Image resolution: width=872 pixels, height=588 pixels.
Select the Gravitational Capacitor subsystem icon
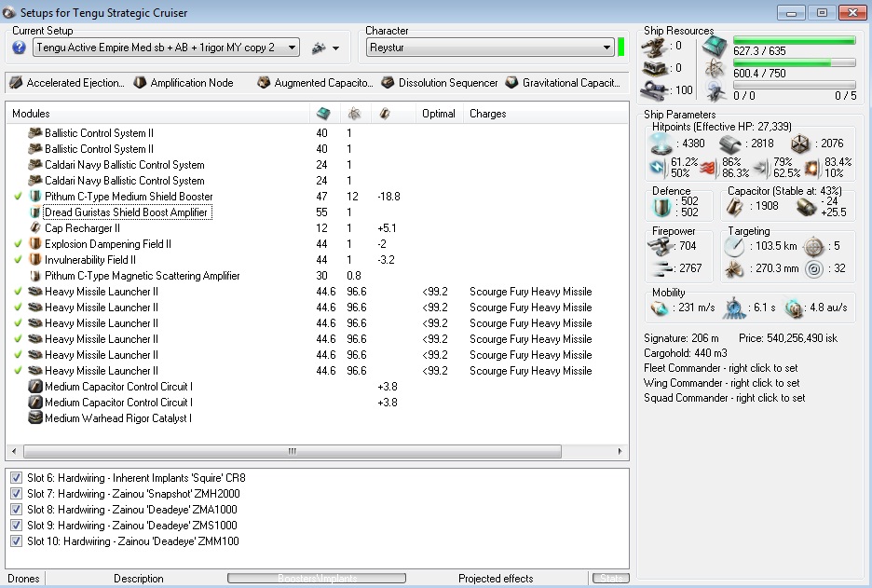(x=511, y=83)
